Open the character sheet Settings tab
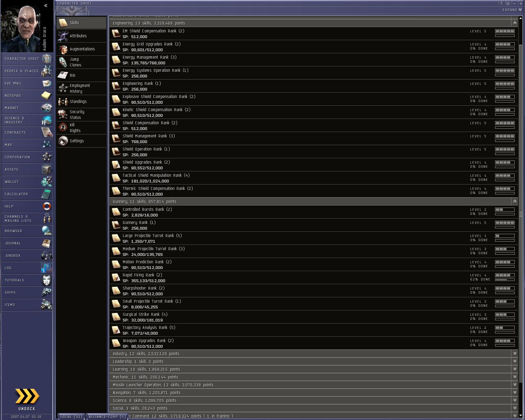This screenshot has height=420, width=525. [x=82, y=141]
